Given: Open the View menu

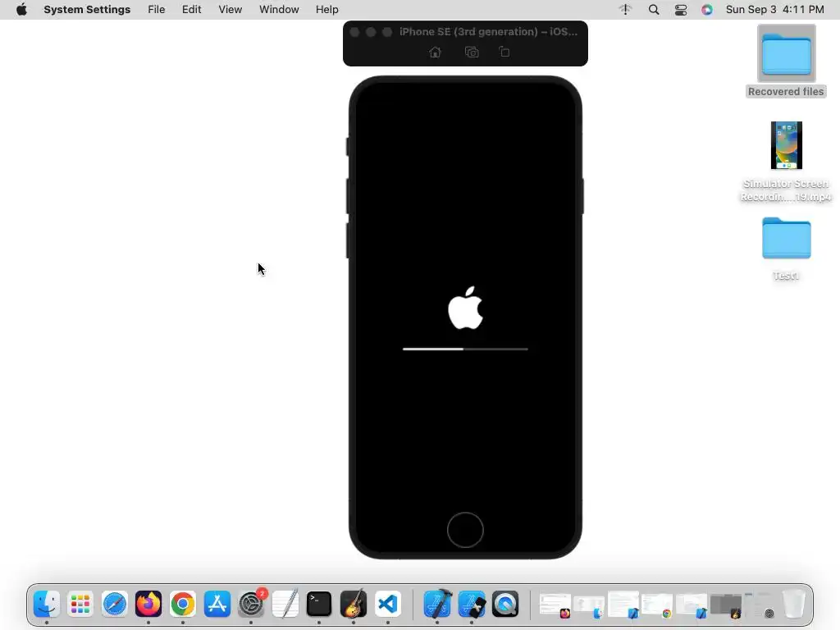Looking at the screenshot, I should [x=230, y=10].
